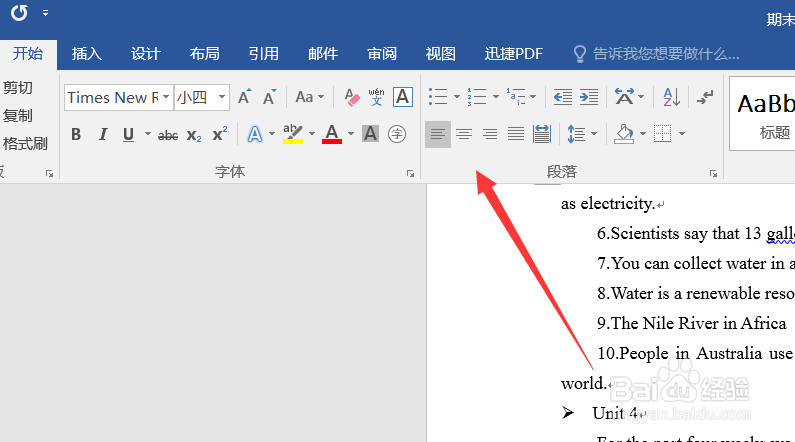
Task: Click the Text Effects blue A icon
Action: point(255,134)
